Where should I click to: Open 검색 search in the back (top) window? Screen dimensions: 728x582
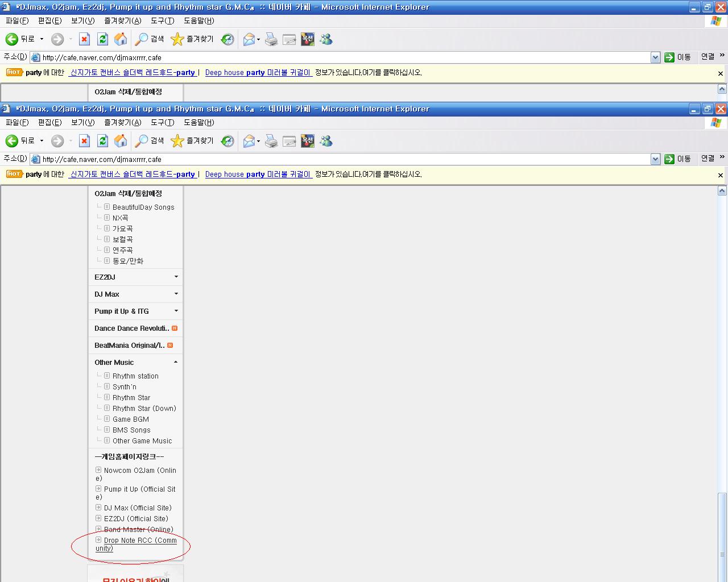point(150,39)
